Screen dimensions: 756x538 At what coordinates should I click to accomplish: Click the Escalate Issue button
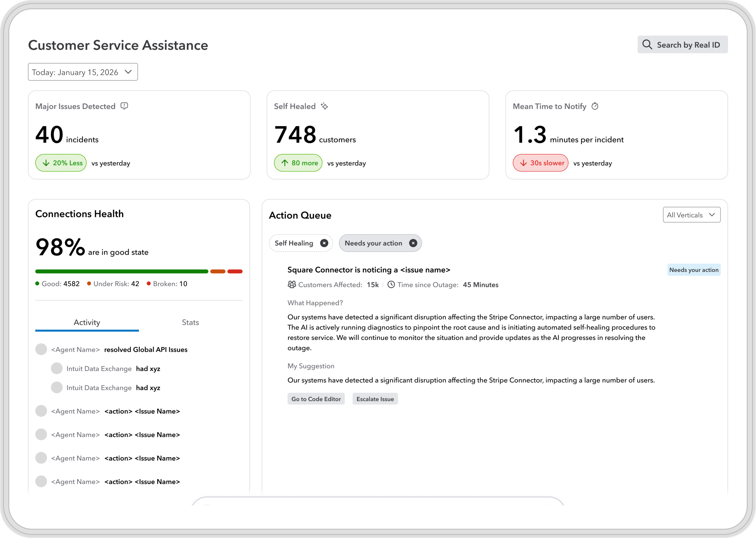tap(375, 399)
